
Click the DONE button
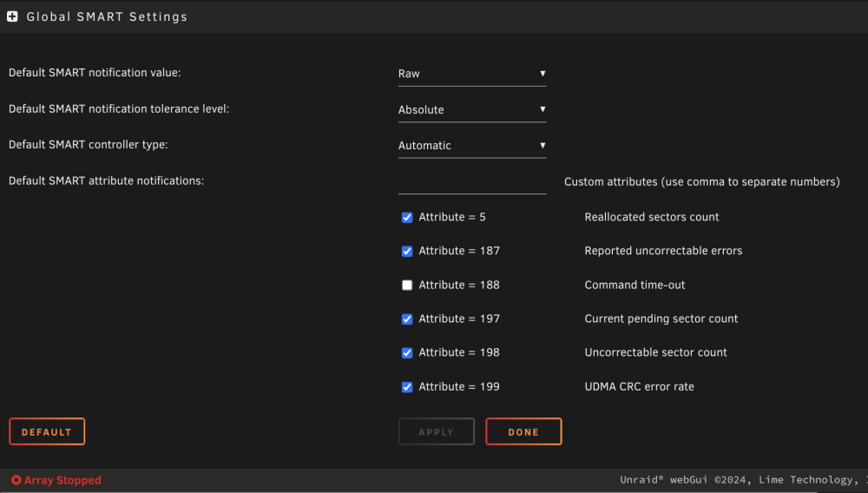(523, 431)
